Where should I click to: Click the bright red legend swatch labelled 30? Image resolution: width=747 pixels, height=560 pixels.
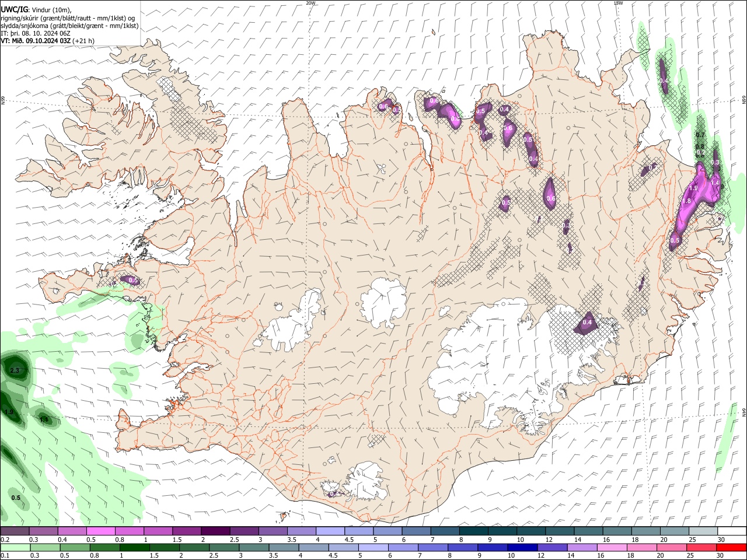pos(732,547)
